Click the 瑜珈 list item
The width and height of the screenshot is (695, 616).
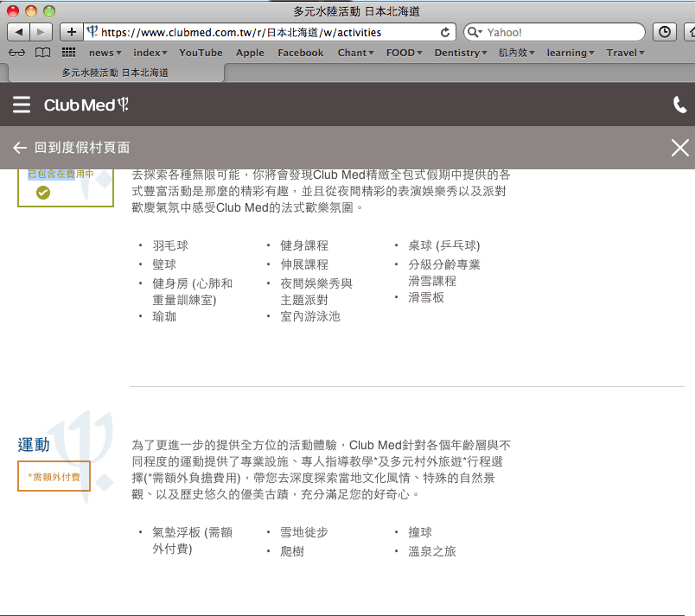[x=164, y=316]
